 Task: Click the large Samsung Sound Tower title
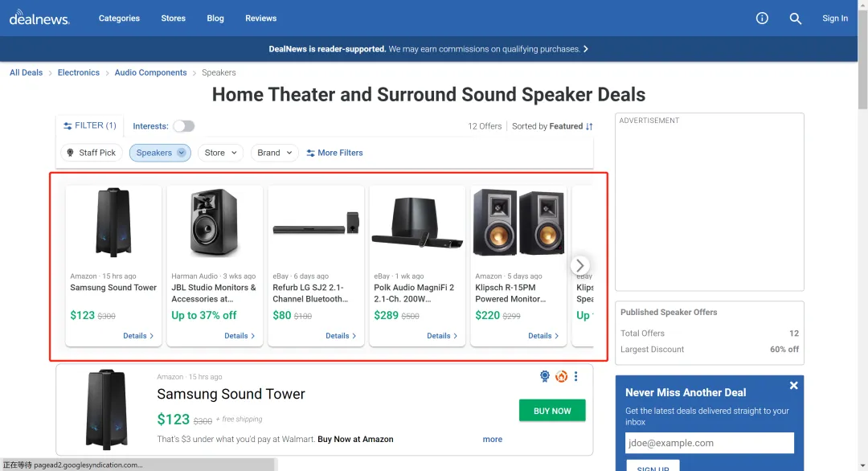tap(231, 394)
